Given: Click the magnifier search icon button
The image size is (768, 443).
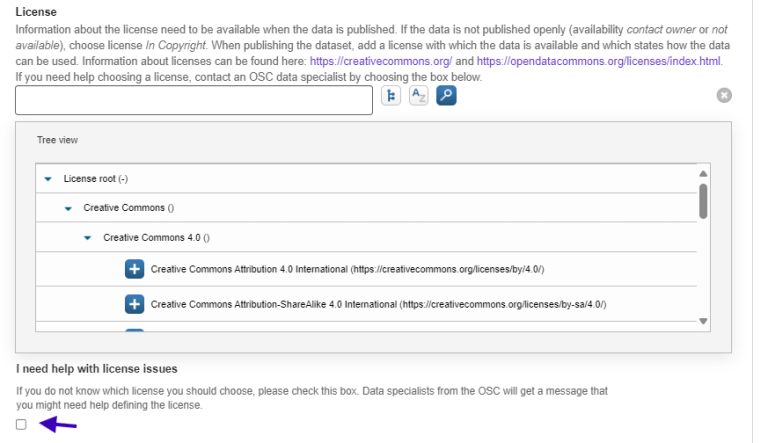Looking at the screenshot, I should [x=446, y=96].
